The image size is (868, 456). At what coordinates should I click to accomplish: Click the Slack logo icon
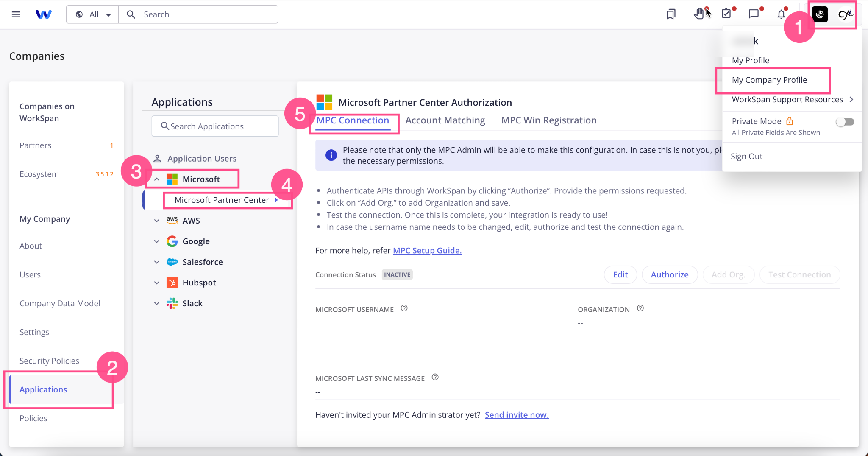(172, 303)
